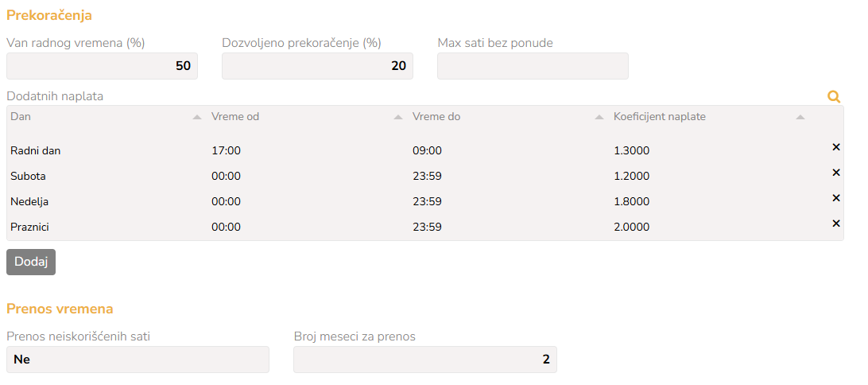Screen dimensions: 868x385
Task: Focus the Dozvoljeno prekoračenje field
Action: click(x=317, y=66)
